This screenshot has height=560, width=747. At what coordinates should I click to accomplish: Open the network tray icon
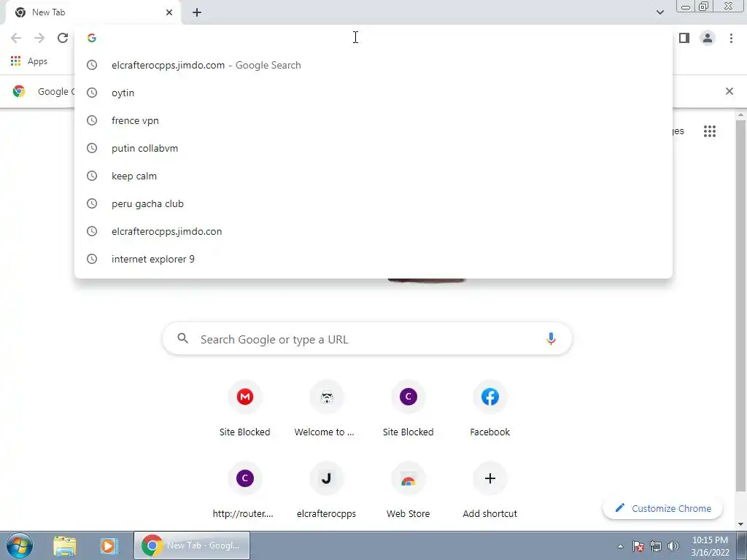coord(656,546)
